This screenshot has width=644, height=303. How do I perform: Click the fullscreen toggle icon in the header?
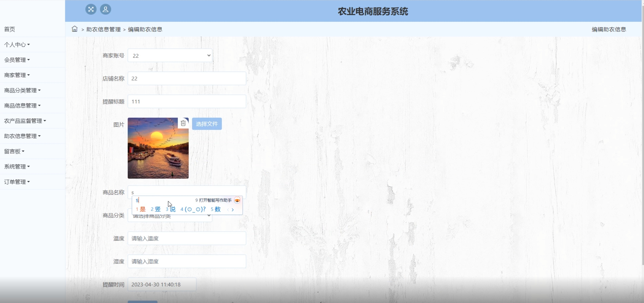91,9
